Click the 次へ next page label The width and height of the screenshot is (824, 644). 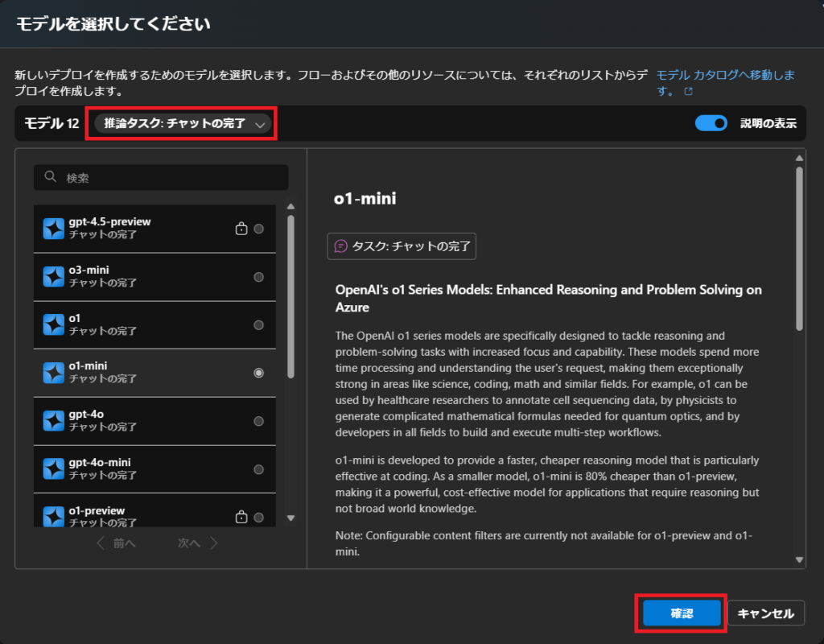[x=189, y=543]
